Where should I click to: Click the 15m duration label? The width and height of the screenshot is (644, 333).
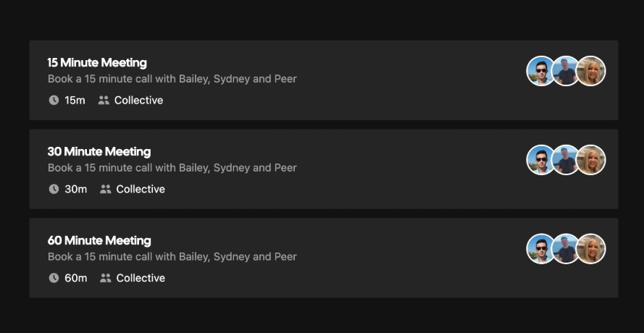(75, 100)
